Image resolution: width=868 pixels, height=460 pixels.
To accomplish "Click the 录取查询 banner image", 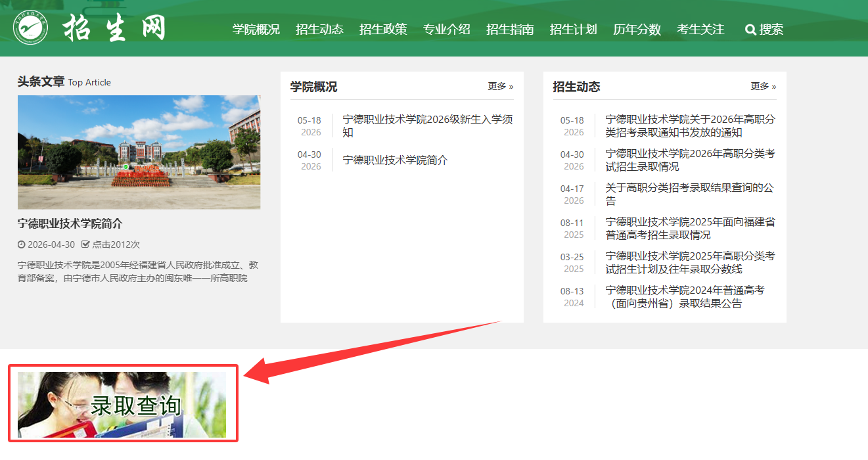I will pyautogui.click(x=122, y=405).
